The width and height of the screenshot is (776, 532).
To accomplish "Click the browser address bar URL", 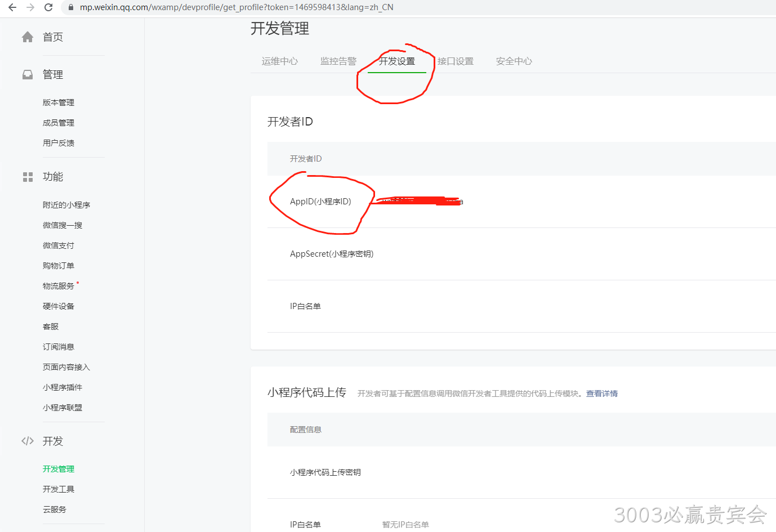I will point(237,7).
